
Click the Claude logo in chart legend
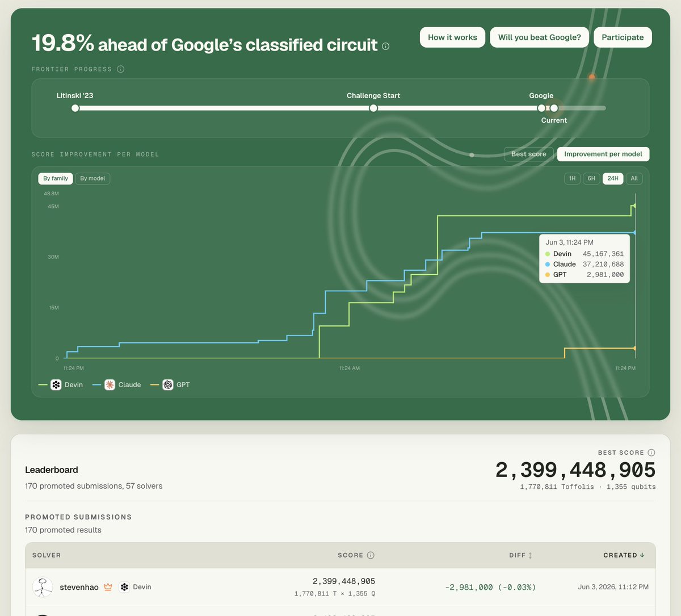click(x=110, y=384)
